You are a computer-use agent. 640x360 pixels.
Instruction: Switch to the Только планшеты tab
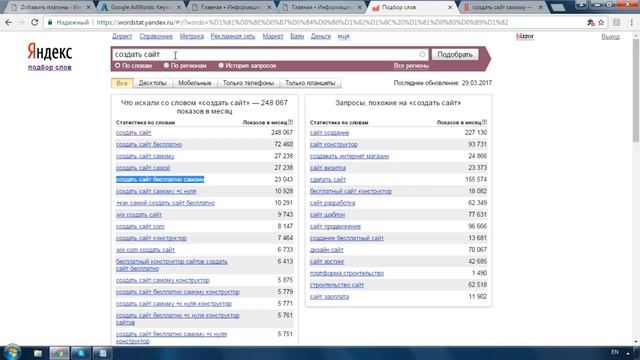pyautogui.click(x=310, y=83)
